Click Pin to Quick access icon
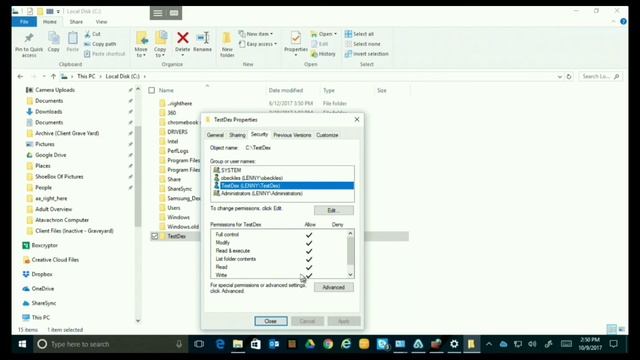This screenshot has width=640, height=360. point(29,38)
